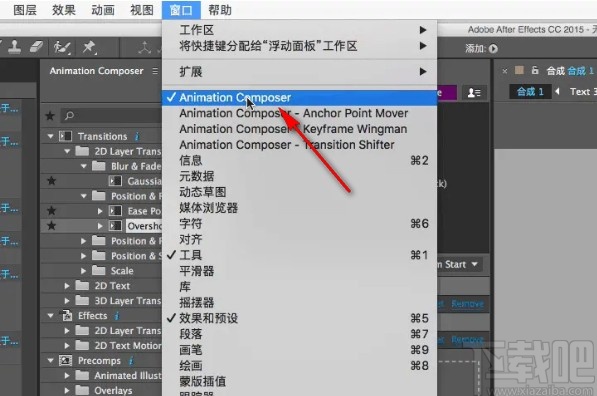Screen dimensions: 597x396
Task: Collapse the Transitions category
Action: click(x=50, y=136)
